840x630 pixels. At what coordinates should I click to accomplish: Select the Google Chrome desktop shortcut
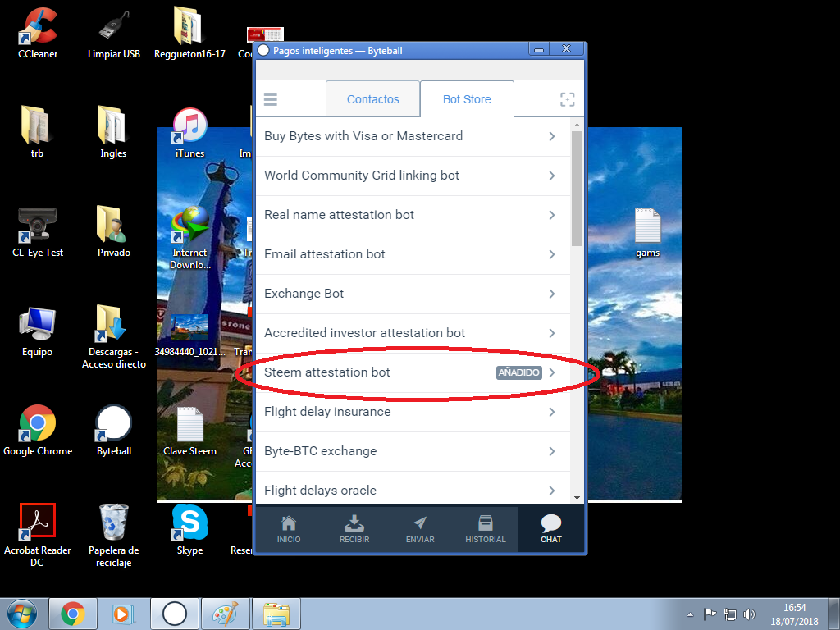click(x=38, y=431)
